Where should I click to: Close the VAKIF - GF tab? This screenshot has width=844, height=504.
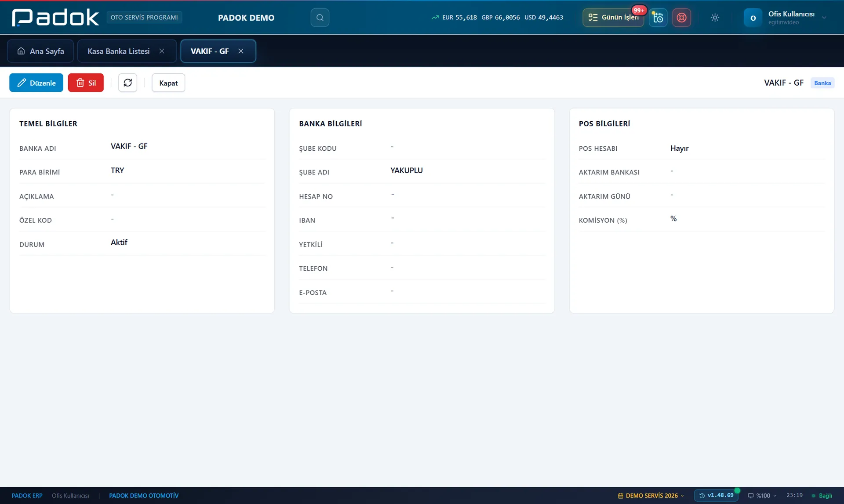click(241, 51)
